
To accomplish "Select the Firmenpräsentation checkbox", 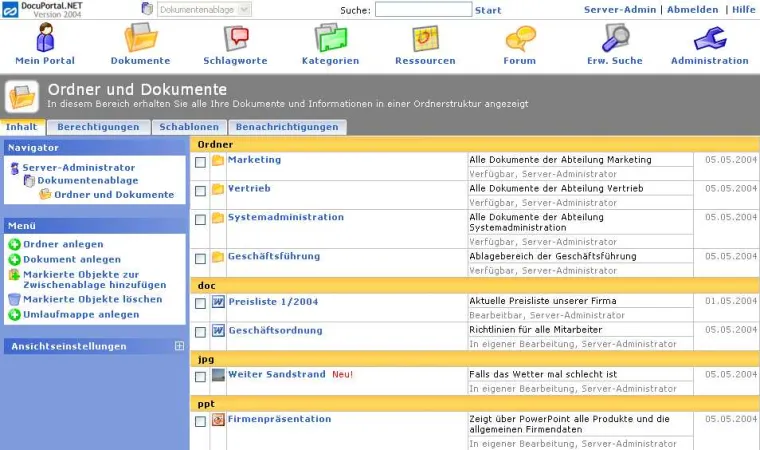I will [x=200, y=421].
